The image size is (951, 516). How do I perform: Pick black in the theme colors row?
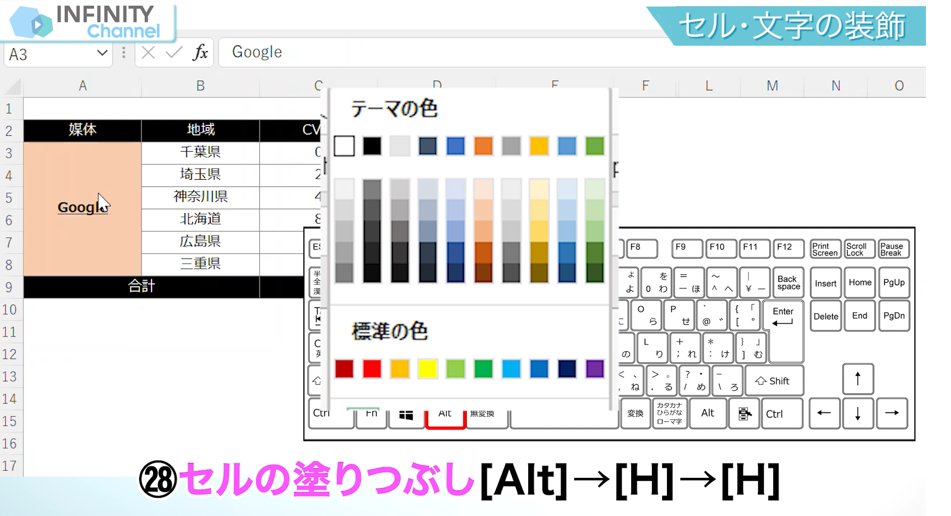tap(372, 146)
